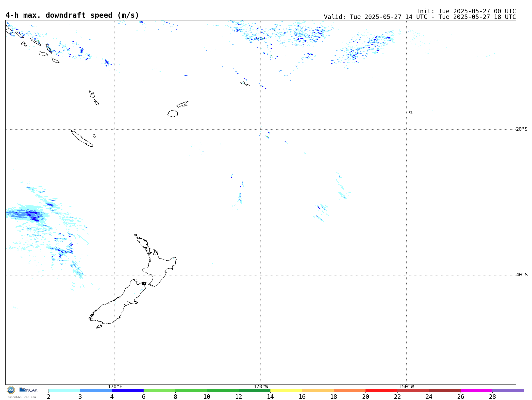This screenshot has width=532, height=400.
Task: Click the 40°S latitude label
Action: (x=522, y=275)
